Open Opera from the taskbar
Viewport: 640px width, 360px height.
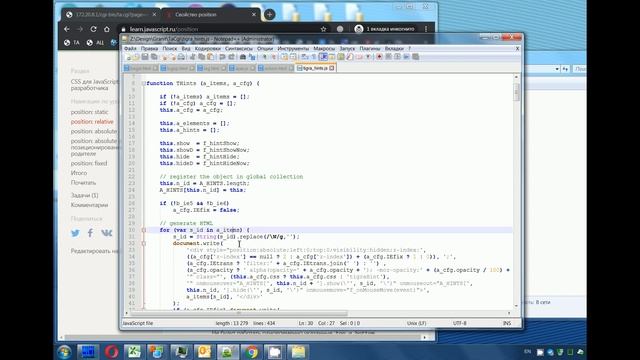tap(111, 352)
